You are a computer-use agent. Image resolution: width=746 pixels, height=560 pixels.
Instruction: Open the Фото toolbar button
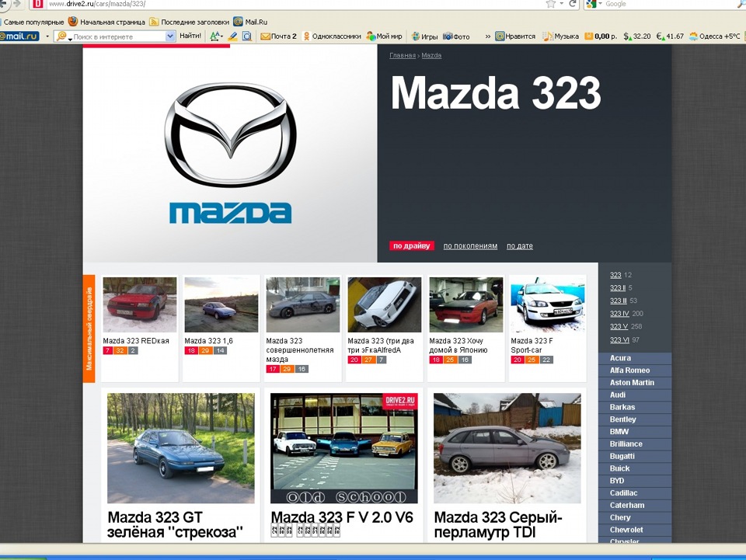[x=456, y=37]
